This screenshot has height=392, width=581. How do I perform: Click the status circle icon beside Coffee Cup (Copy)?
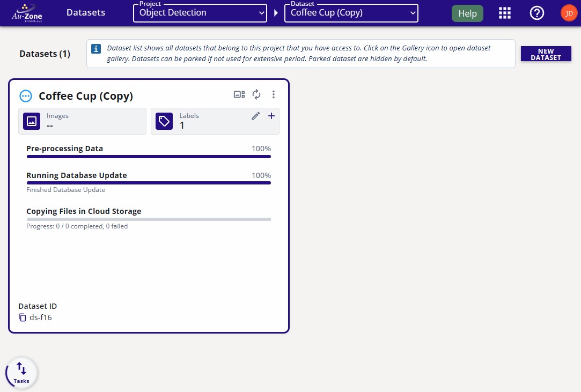point(26,96)
